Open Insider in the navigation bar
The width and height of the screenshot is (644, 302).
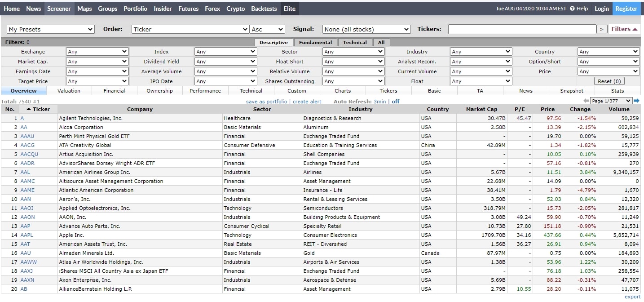point(163,9)
